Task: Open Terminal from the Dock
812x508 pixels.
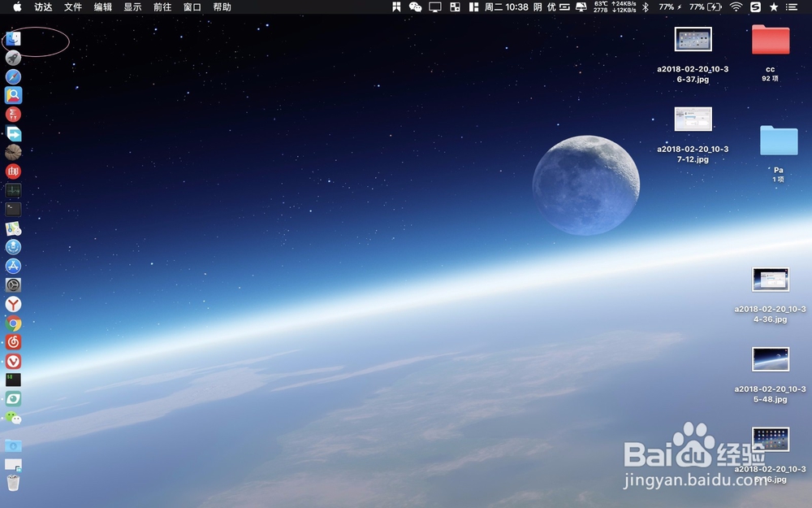Action: click(13, 210)
